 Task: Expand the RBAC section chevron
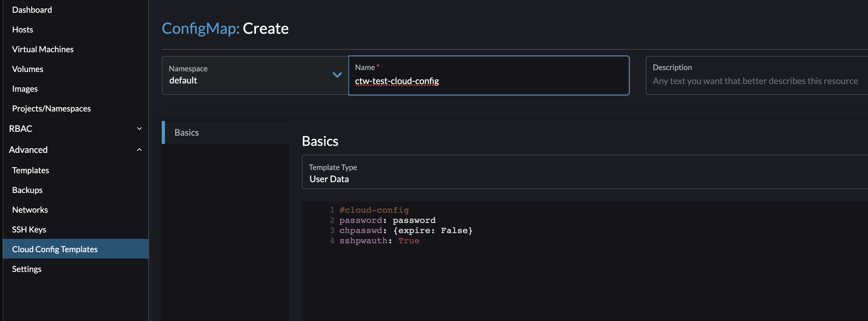(x=139, y=129)
